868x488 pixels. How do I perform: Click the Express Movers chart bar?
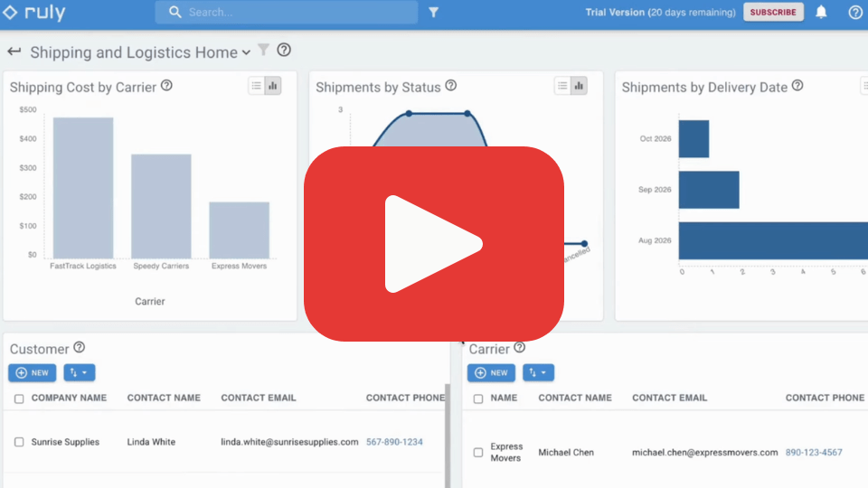239,230
